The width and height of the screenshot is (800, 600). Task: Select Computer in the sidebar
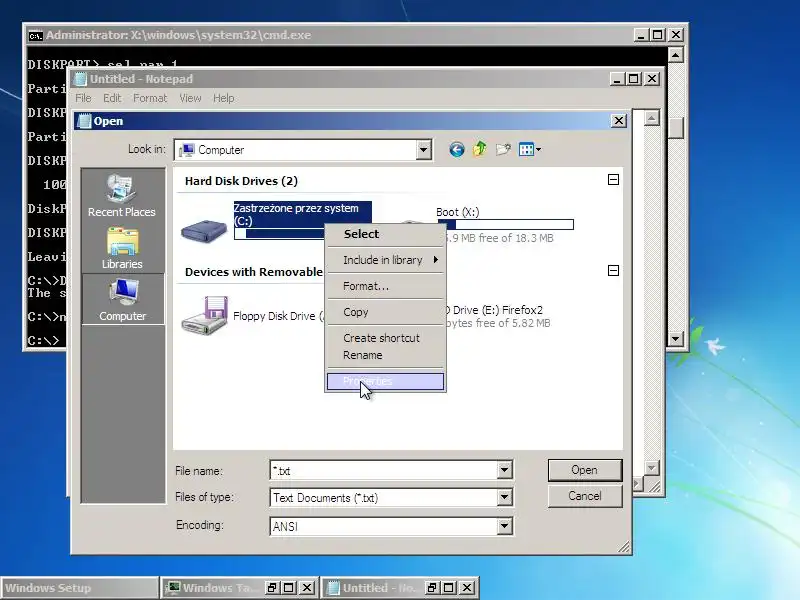pyautogui.click(x=122, y=300)
